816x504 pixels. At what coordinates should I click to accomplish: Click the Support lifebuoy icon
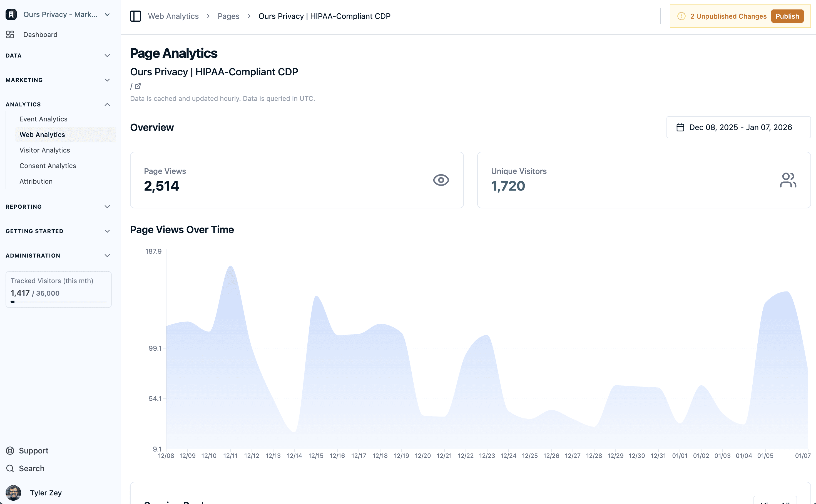pyautogui.click(x=10, y=451)
